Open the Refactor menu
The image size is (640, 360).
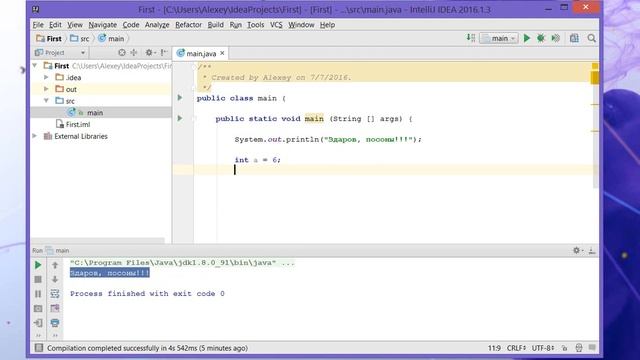189,25
